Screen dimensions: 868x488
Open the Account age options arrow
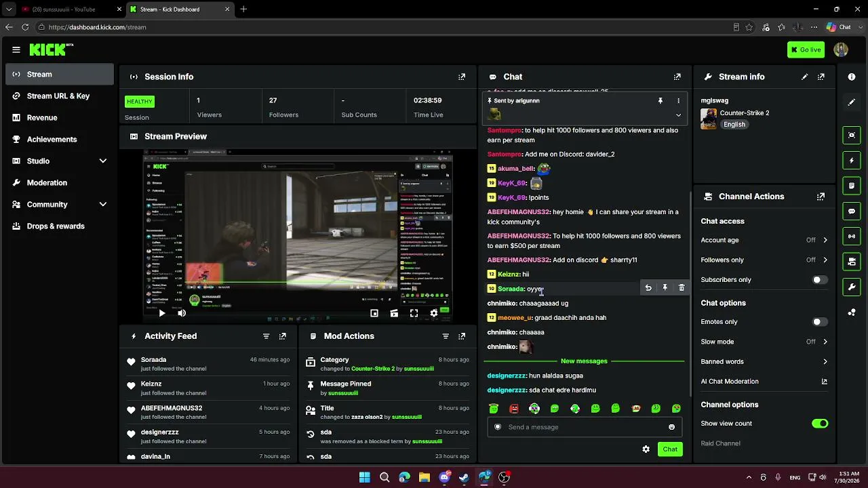[825, 240]
